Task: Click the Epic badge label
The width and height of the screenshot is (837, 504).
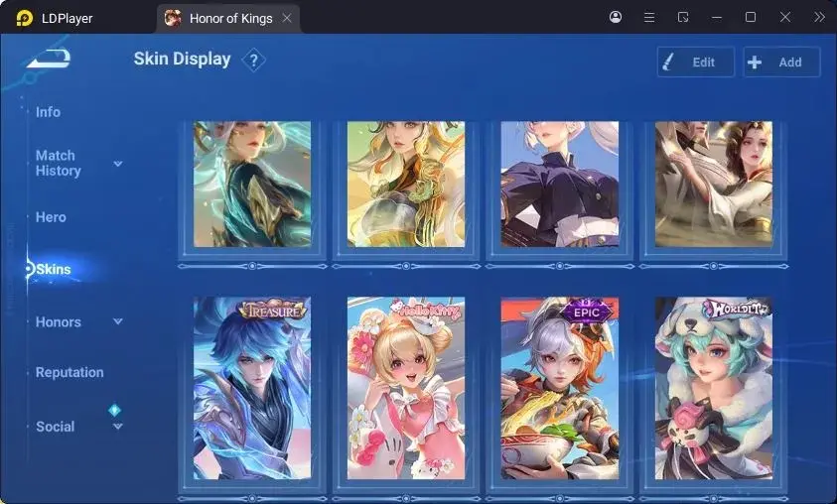Action: point(586,311)
